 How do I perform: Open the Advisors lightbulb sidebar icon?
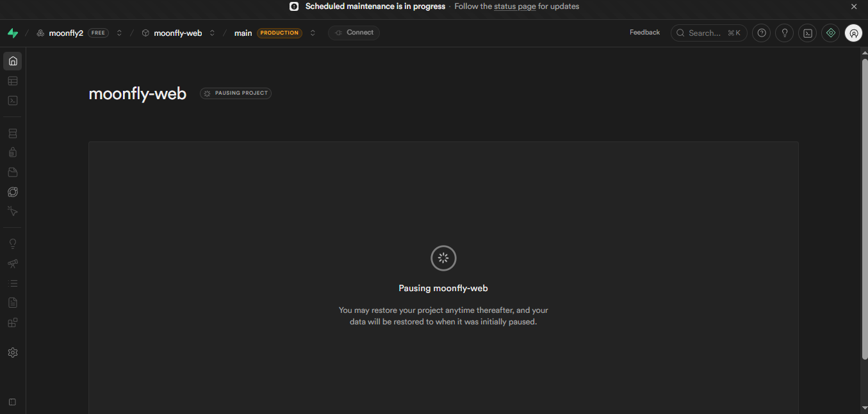coord(13,244)
